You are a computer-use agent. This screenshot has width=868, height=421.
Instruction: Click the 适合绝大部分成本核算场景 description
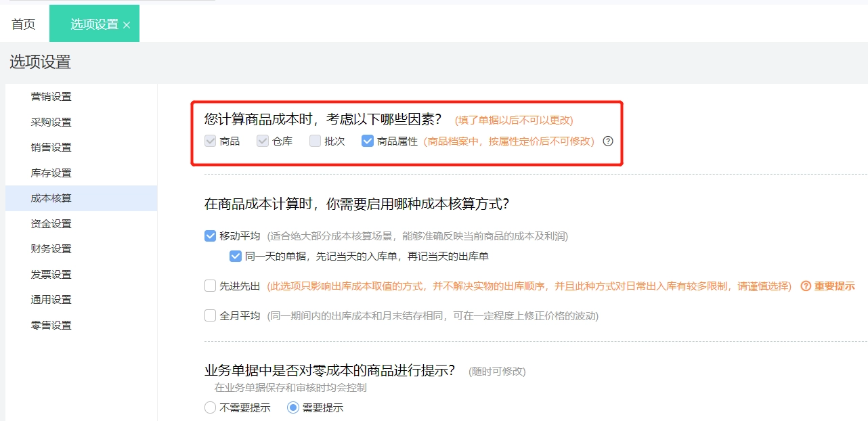[x=417, y=236]
